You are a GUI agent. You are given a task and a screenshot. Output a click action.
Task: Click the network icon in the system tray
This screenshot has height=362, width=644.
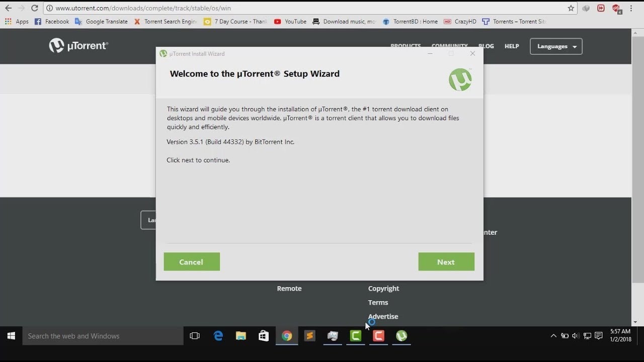(587, 336)
